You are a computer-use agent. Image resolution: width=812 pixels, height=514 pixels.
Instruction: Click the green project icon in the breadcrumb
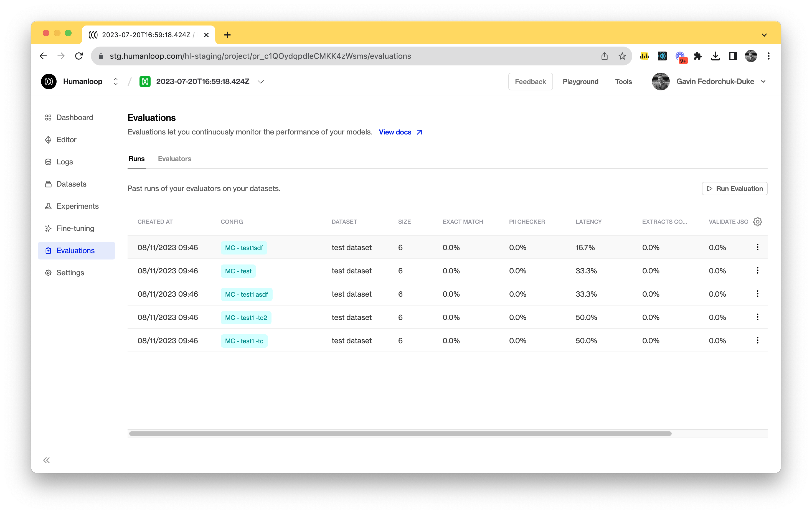pyautogui.click(x=145, y=82)
